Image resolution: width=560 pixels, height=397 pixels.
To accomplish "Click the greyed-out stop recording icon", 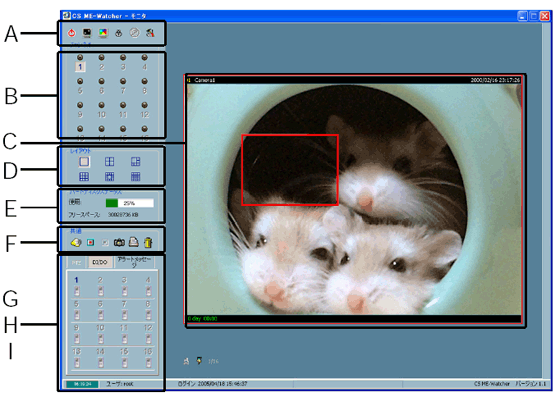I will click(105, 243).
